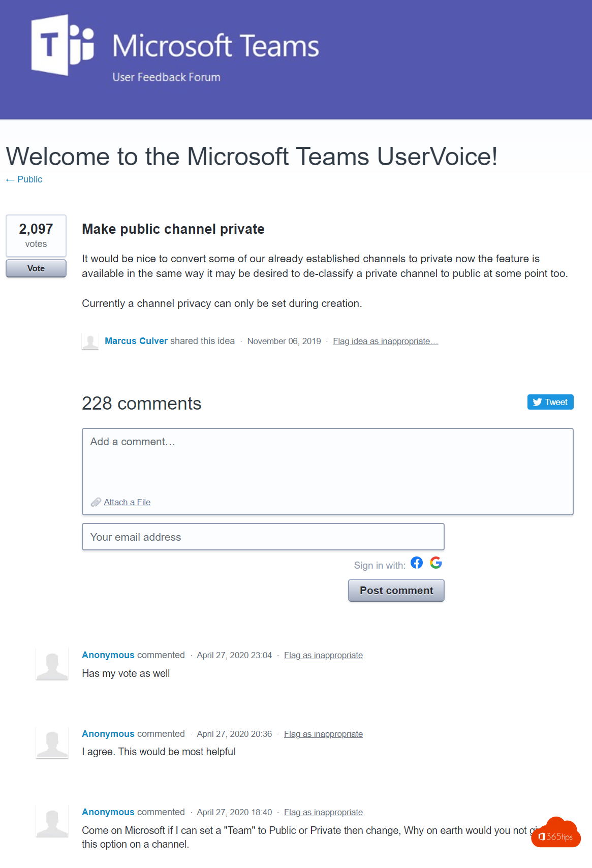Click the 'April 27, 2020 20:36' timestamp
Image resolution: width=592 pixels, height=868 pixels.
pyautogui.click(x=234, y=734)
